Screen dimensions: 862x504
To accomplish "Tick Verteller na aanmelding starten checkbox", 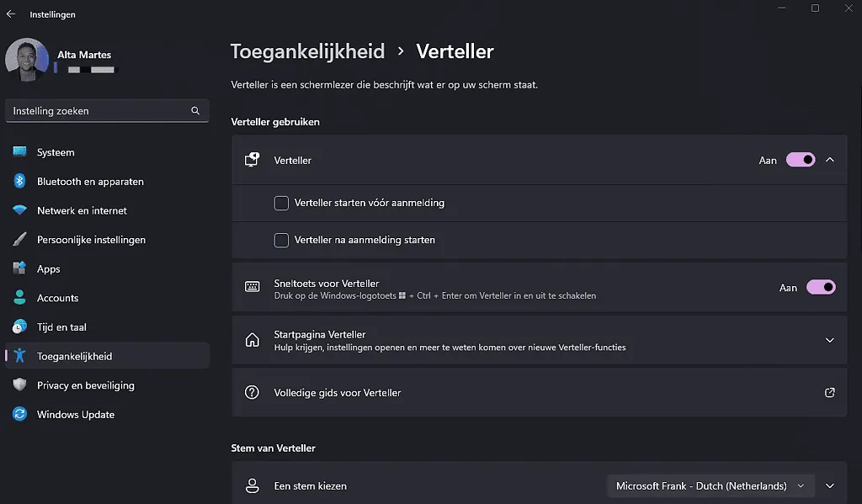I will click(x=282, y=240).
